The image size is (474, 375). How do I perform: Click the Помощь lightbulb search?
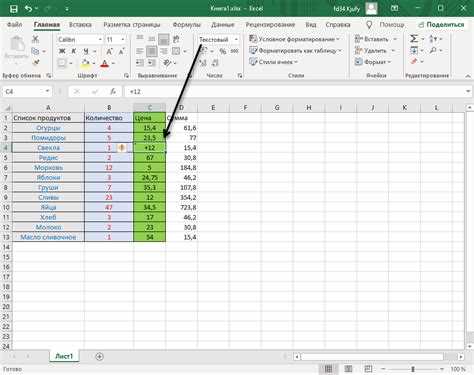tap(385, 25)
